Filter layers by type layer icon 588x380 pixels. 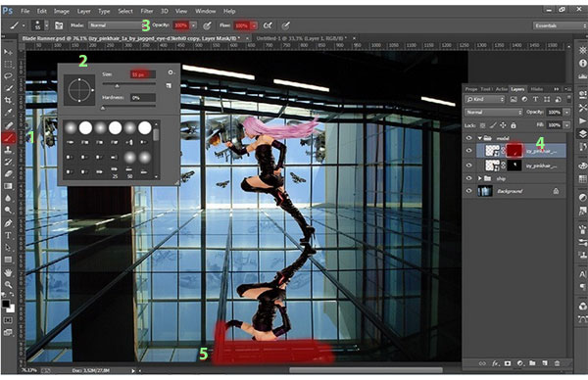click(535, 99)
